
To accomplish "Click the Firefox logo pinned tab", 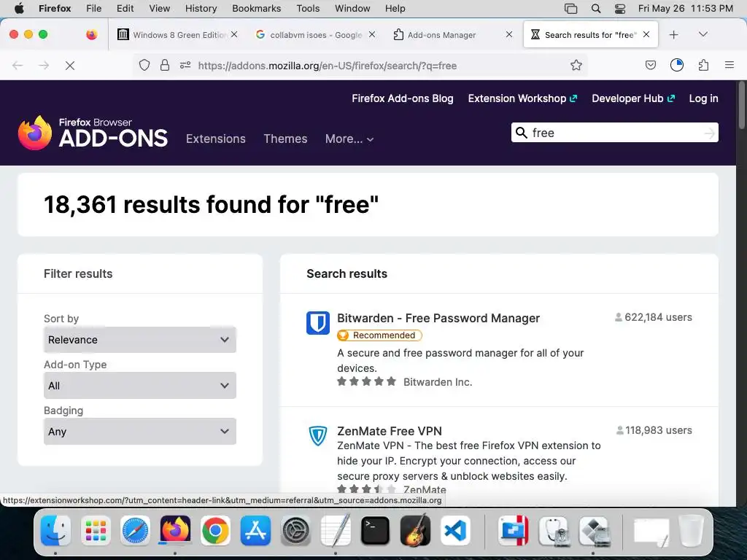I will (91, 34).
